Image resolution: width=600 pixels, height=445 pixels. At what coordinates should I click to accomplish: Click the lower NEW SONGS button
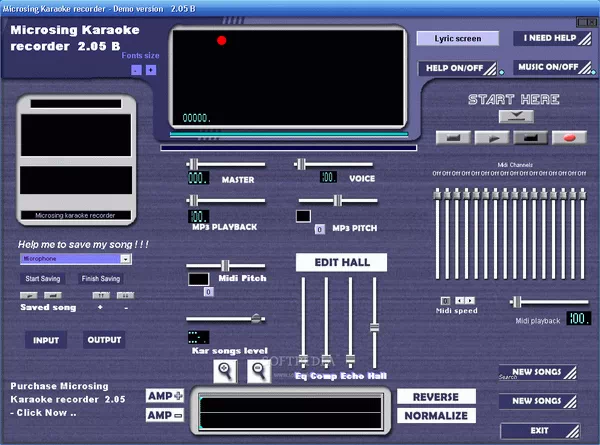tap(538, 401)
